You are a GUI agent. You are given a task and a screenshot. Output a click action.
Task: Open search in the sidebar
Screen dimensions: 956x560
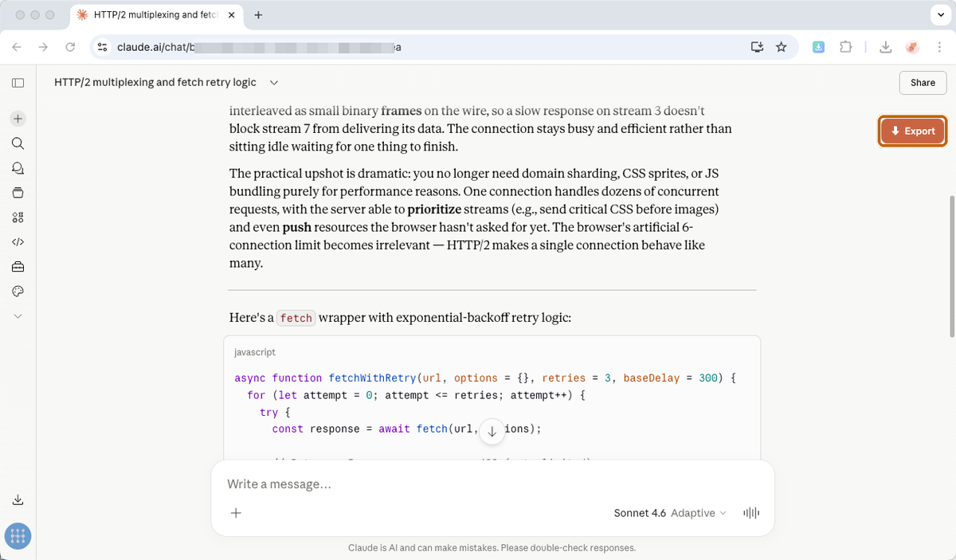coord(18,143)
